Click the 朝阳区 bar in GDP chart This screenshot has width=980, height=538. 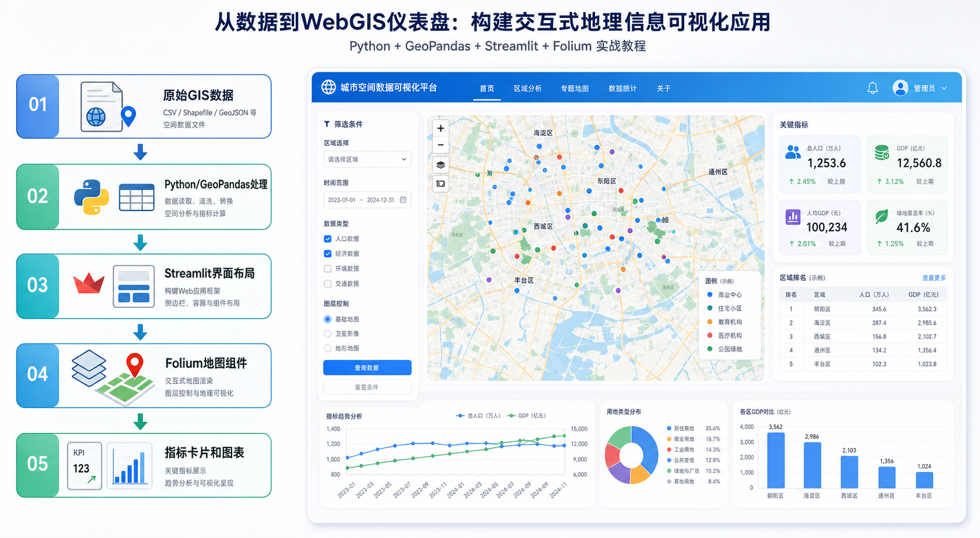pyautogui.click(x=776, y=460)
